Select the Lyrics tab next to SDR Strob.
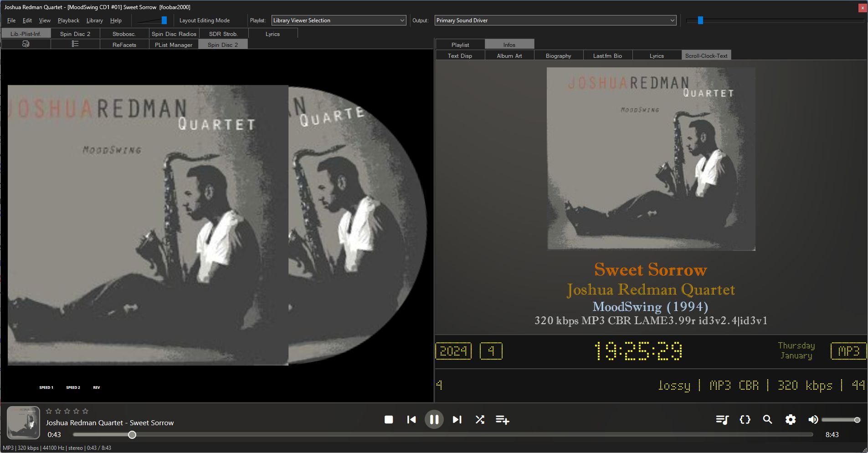868x453 pixels. (273, 34)
